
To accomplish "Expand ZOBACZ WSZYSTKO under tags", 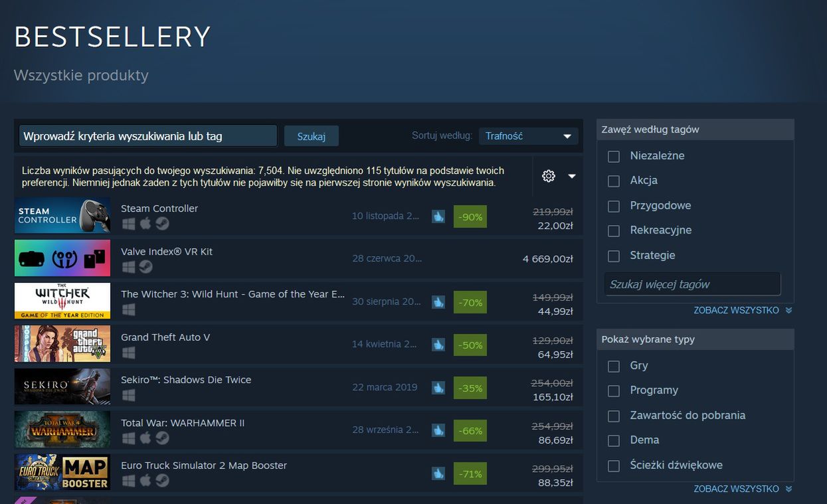I will (x=743, y=310).
